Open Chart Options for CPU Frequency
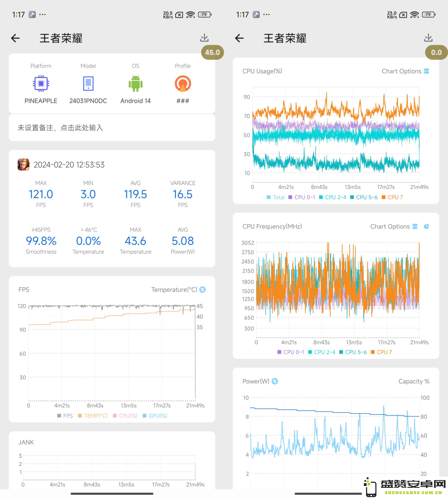This screenshot has width=448, height=498. 394,226
